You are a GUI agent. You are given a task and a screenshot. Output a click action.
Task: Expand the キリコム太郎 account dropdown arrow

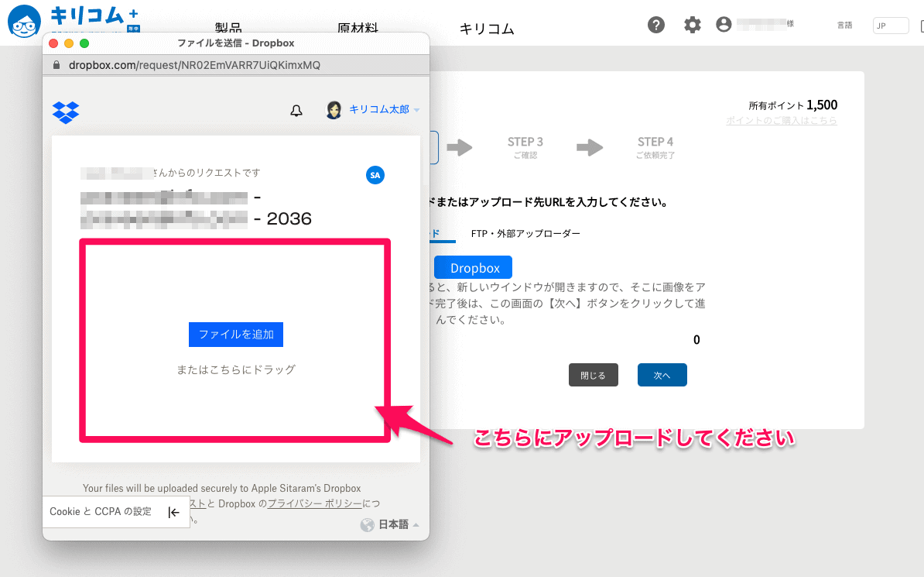[416, 110]
